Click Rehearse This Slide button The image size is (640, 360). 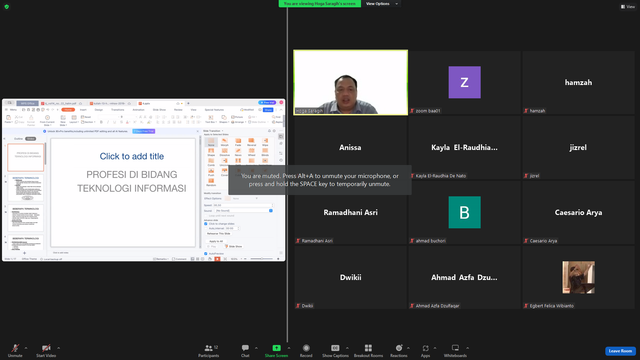click(x=219, y=233)
